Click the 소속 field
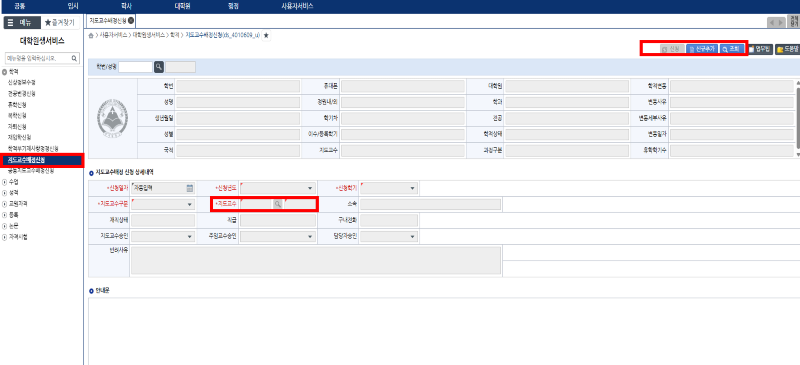The image size is (800, 365). tap(430, 204)
